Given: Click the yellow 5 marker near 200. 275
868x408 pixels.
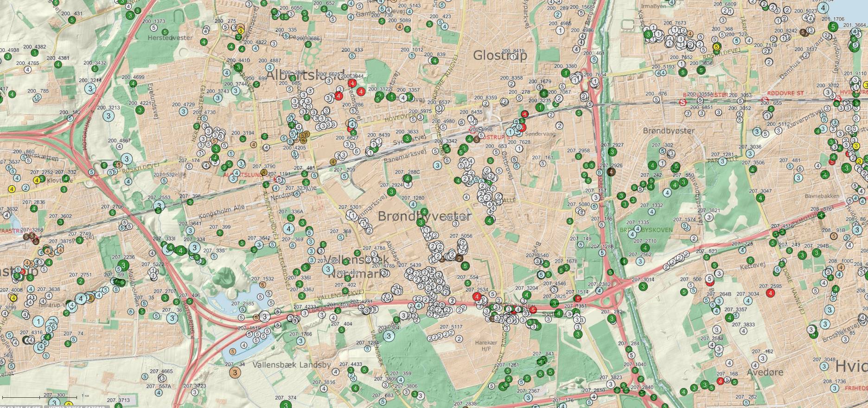Looking at the screenshot, I should point(241,31).
